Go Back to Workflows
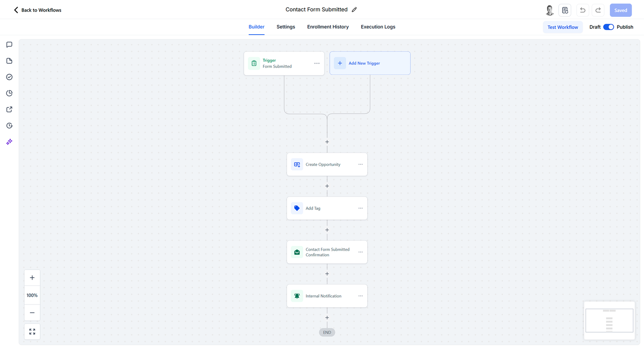644x349 pixels. tap(38, 10)
